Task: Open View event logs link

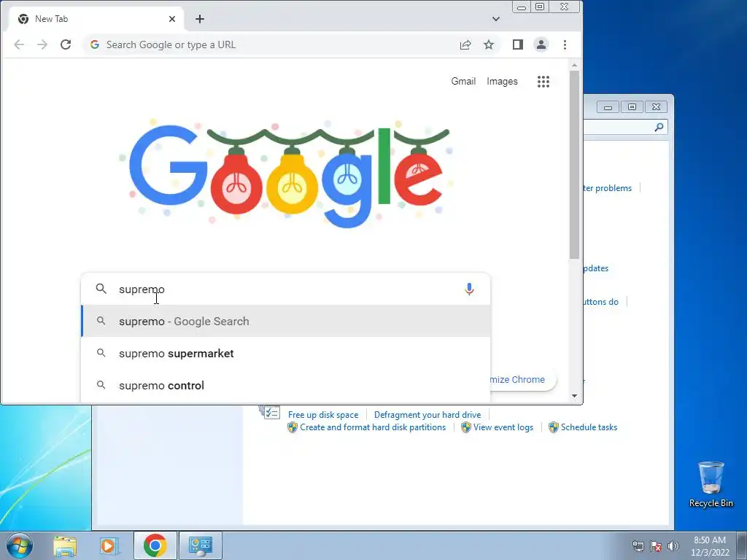Action: point(503,427)
